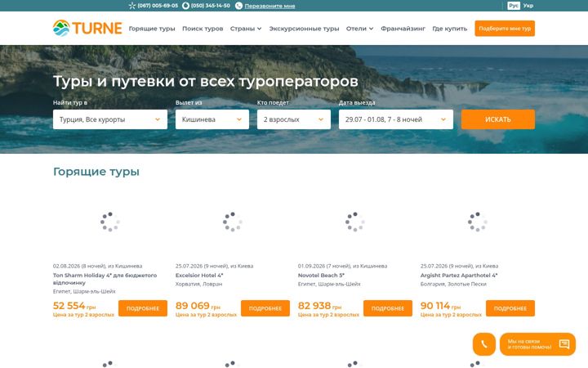The height and width of the screenshot is (368, 588).
Task: Switch language to Укр
Action: click(x=528, y=6)
